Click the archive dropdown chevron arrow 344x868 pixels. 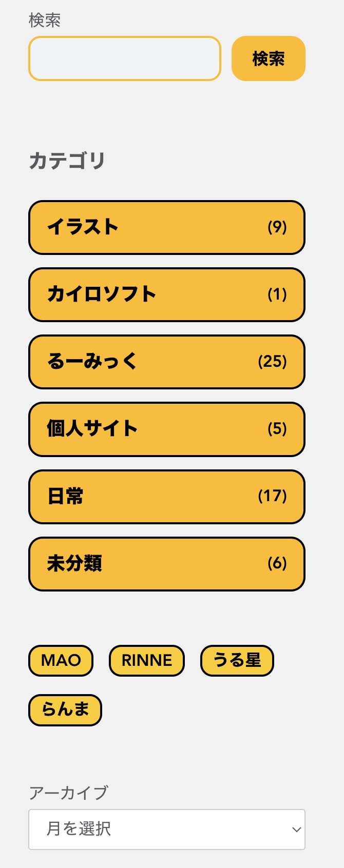point(296,830)
